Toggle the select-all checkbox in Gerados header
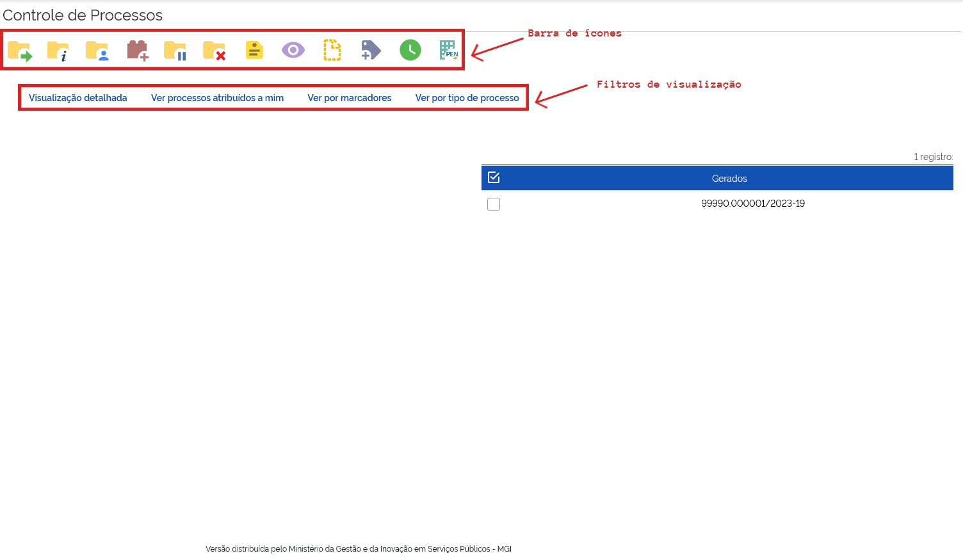The height and width of the screenshot is (560, 963). (x=494, y=177)
